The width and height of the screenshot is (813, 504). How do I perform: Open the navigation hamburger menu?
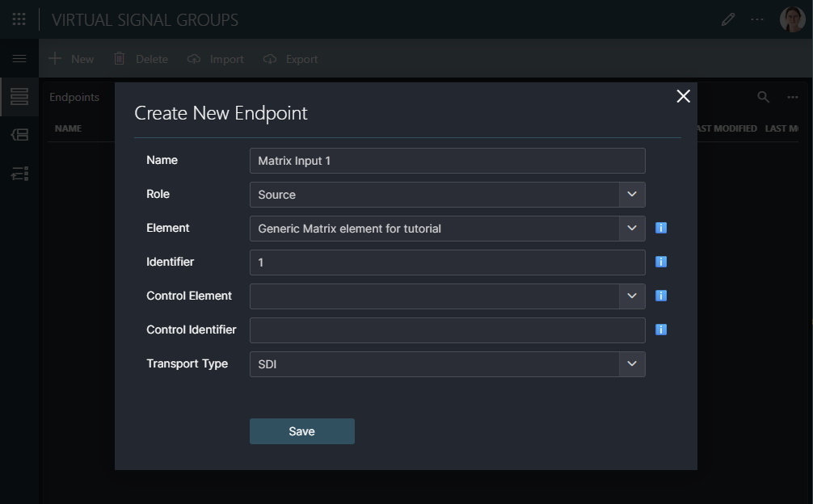pos(19,58)
